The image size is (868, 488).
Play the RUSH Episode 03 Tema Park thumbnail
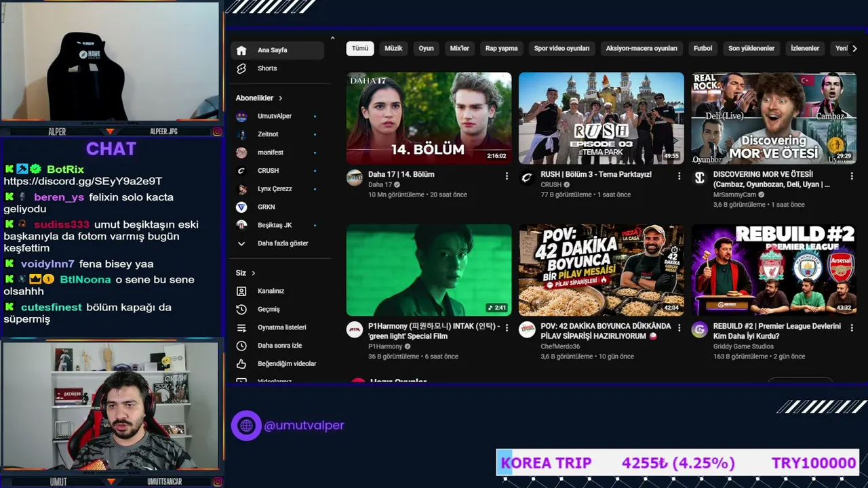(x=601, y=118)
